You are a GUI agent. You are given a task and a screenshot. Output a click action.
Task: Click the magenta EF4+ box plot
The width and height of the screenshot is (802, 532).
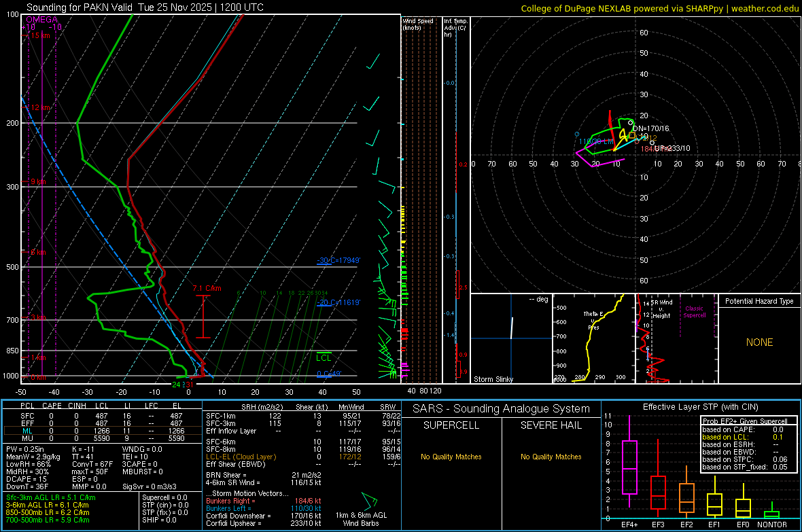click(629, 461)
